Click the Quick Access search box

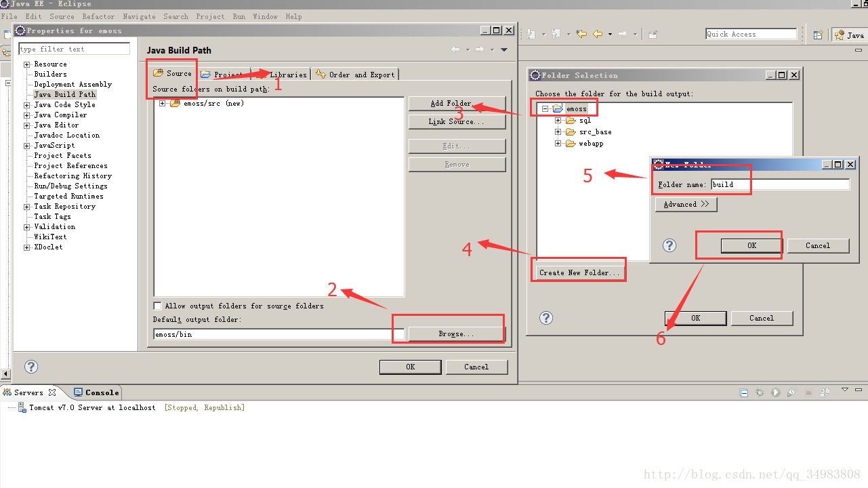(x=751, y=34)
